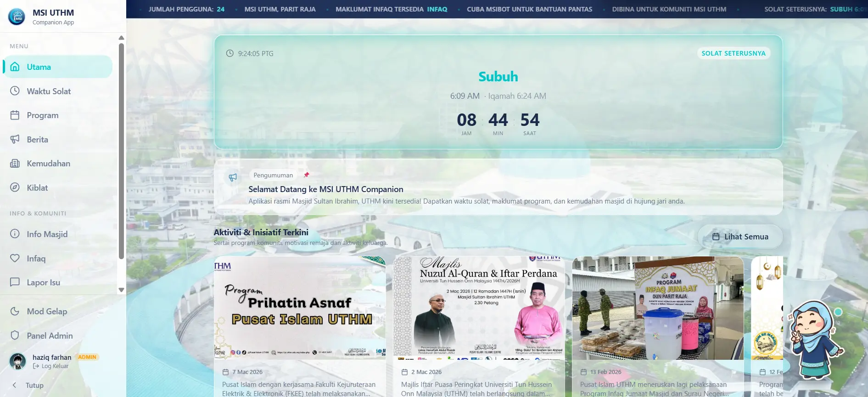
Task: Click the Berita megaphone icon
Action: tap(15, 139)
